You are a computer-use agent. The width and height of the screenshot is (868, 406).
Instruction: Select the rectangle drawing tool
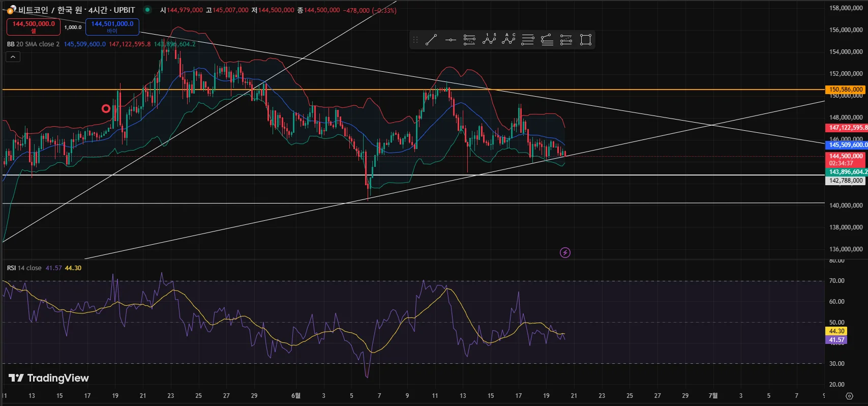(x=586, y=40)
